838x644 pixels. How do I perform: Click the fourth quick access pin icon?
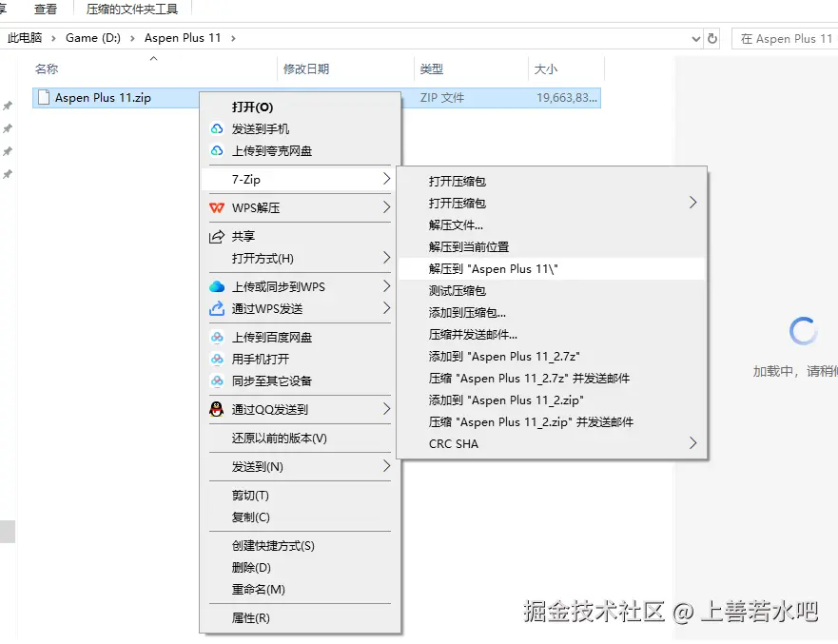pos(8,174)
